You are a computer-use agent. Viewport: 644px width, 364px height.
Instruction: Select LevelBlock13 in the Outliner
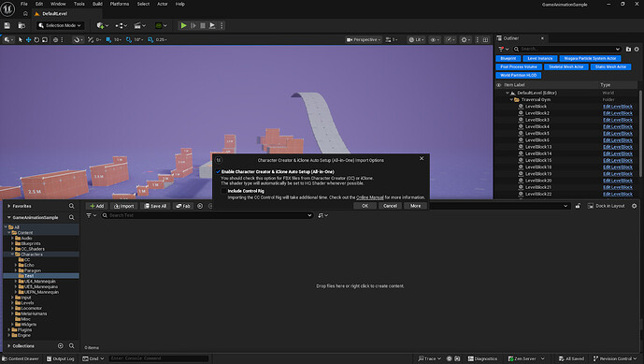[538, 147]
